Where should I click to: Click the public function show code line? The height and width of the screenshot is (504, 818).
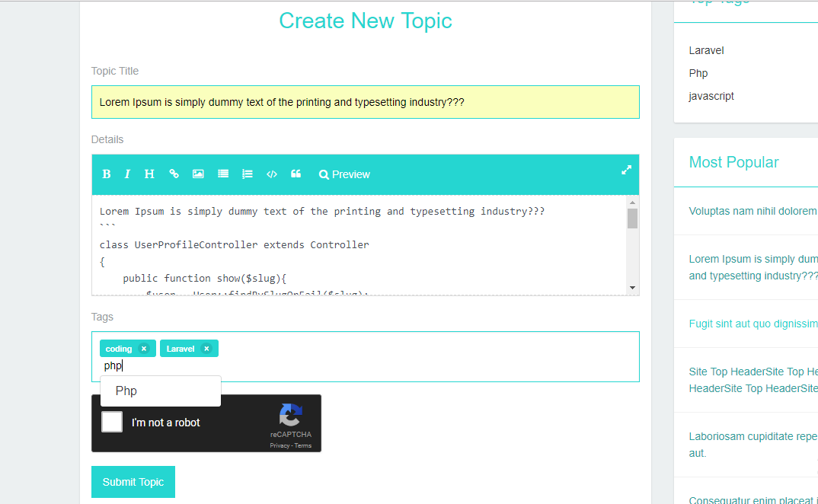(204, 278)
